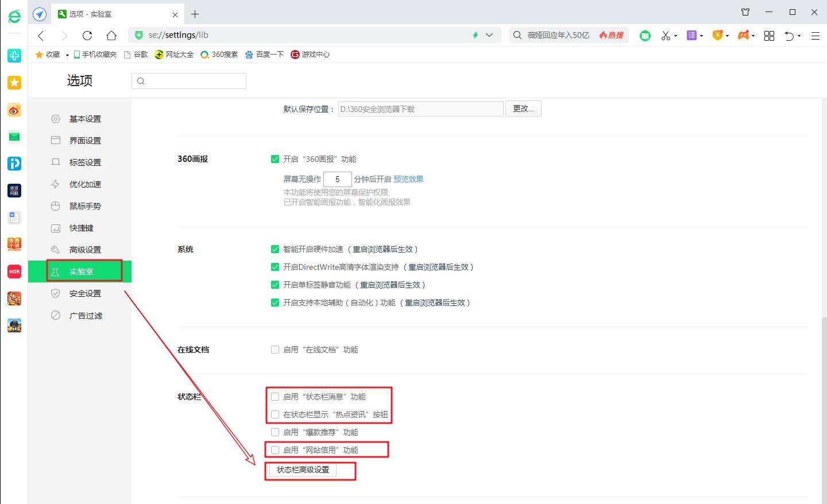The height and width of the screenshot is (504, 827).
Task: Open the 广告过滤 settings section
Action: (86, 315)
